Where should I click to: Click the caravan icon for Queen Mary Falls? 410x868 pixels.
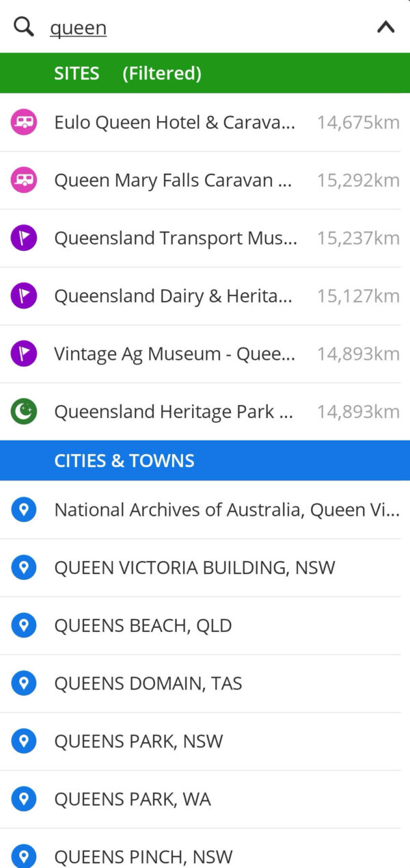pos(24,180)
